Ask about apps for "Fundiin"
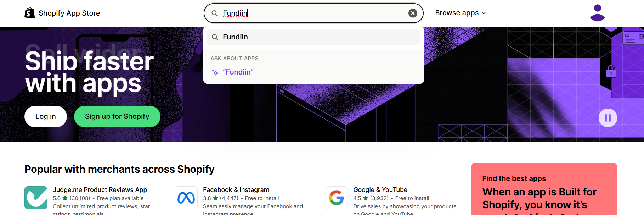Viewport: 644px width, 215px height. pyautogui.click(x=238, y=72)
